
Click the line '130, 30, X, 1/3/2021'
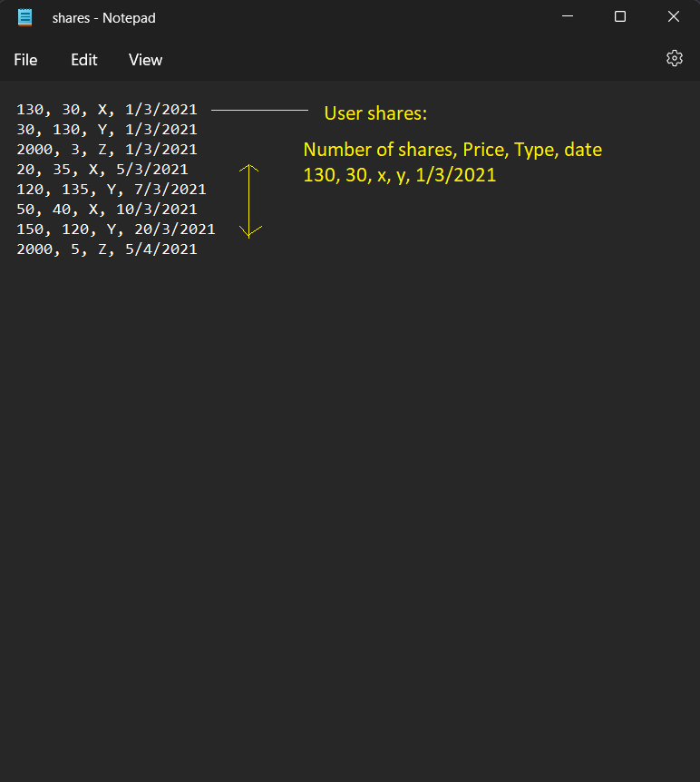point(107,110)
